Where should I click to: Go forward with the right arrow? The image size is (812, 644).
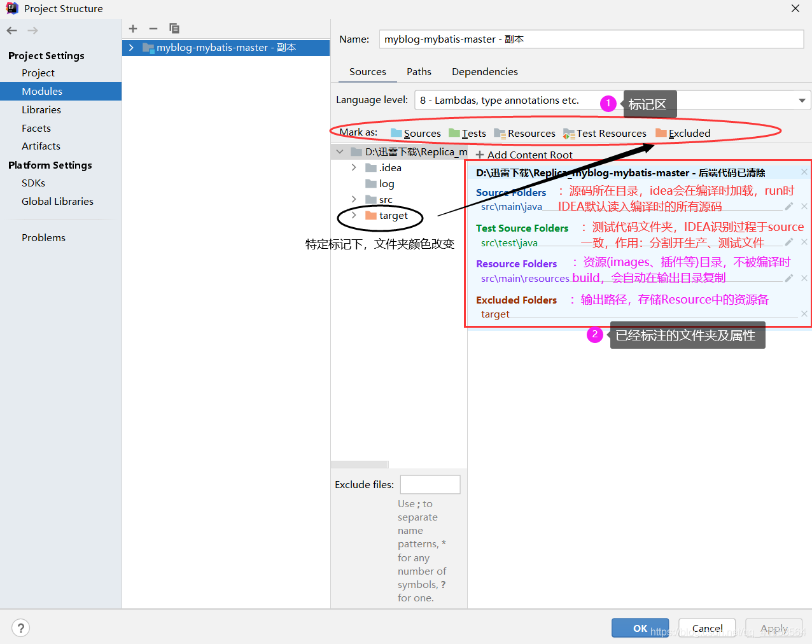[33, 31]
